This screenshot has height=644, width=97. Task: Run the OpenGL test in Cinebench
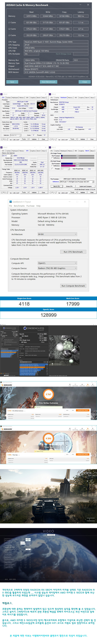[x=45, y=334]
